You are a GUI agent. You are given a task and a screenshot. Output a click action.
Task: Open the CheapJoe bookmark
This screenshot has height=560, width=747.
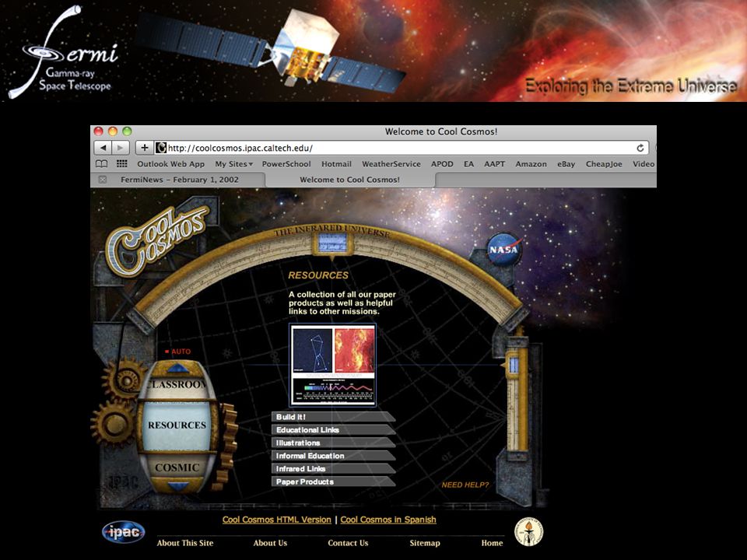click(604, 164)
